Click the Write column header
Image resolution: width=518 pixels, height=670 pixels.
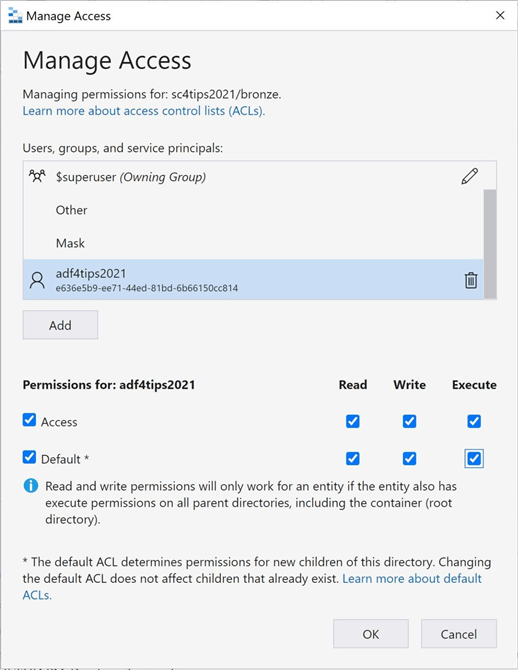click(x=409, y=385)
